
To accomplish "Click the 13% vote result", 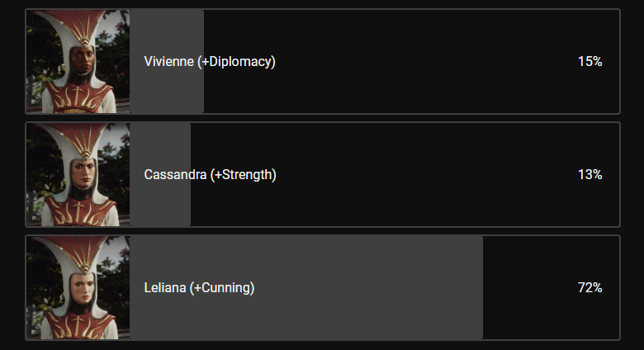I will 590,174.
